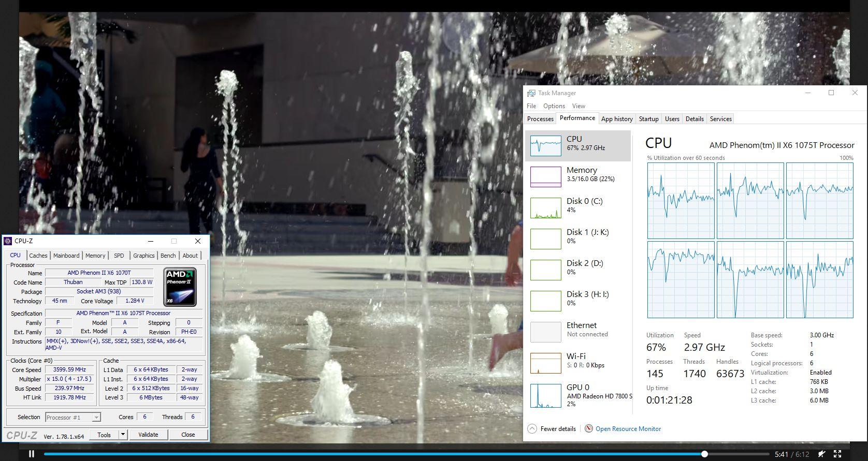Screen dimensions: 868x461
Task: Switch to the Mainboard tab in CPU-Z
Action: 66,256
